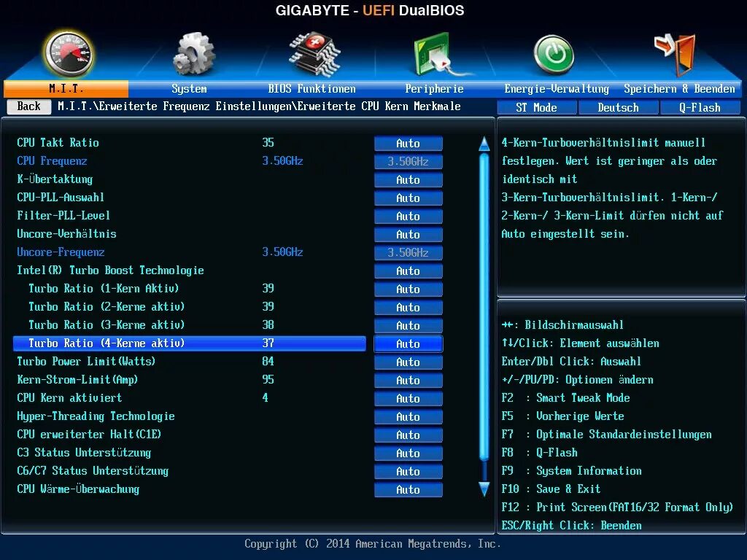Select Turbo Ratio (2-Kerne aktiv) label
This screenshot has height=560, width=747.
[x=107, y=307]
